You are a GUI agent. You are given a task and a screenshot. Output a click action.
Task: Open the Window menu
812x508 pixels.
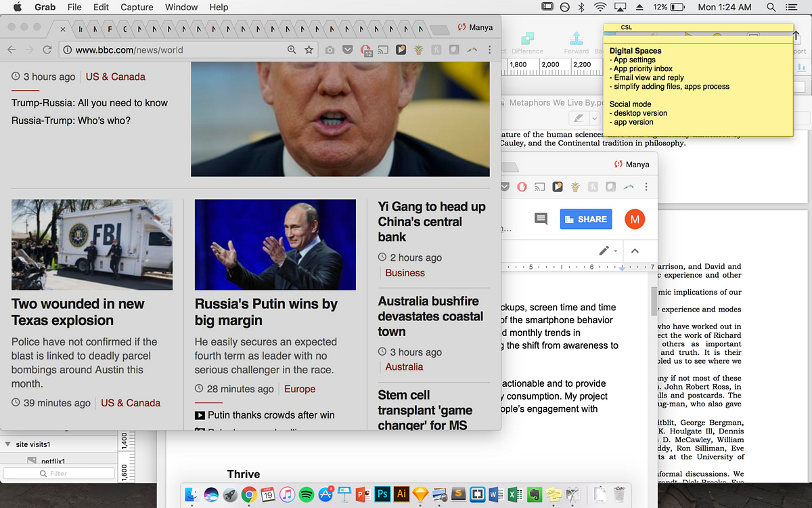tap(182, 7)
